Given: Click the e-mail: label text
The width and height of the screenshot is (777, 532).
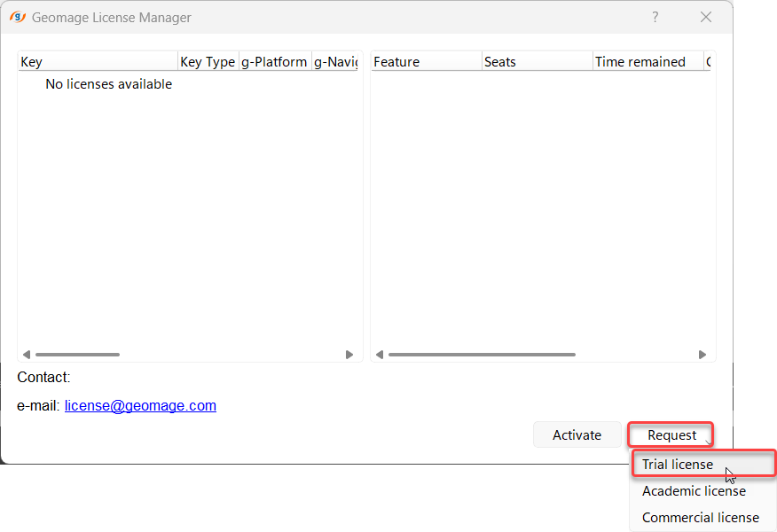Looking at the screenshot, I should point(38,406).
